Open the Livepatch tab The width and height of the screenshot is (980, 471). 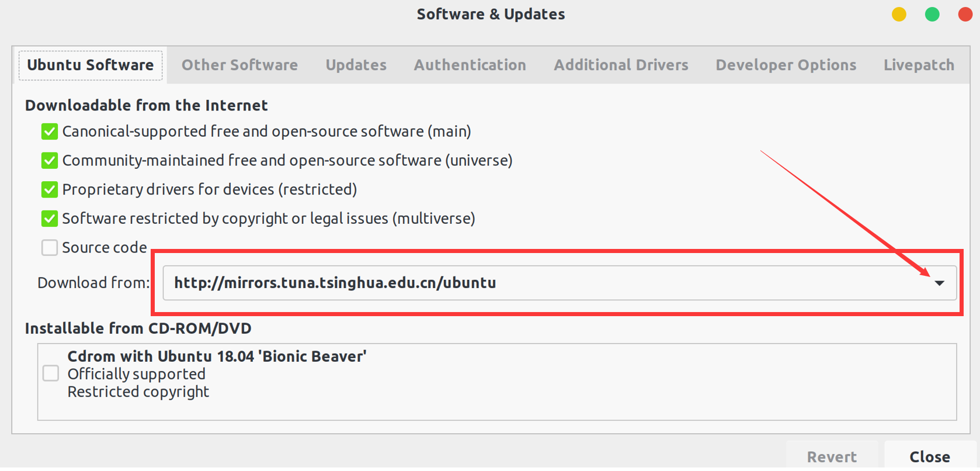pyautogui.click(x=919, y=65)
